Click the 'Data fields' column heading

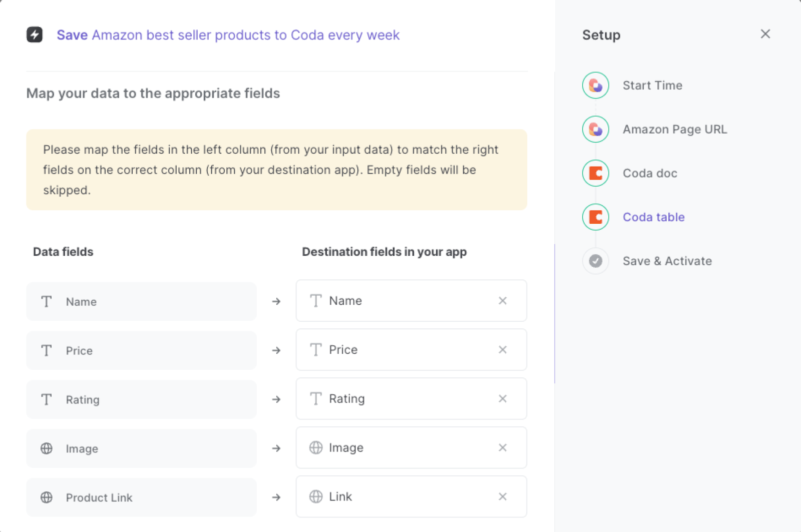(63, 252)
